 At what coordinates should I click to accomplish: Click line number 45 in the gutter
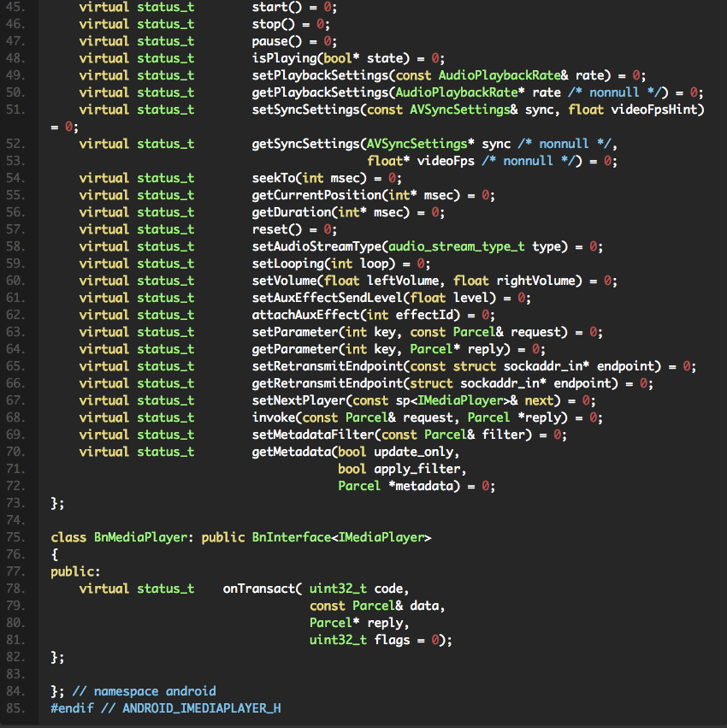(x=15, y=7)
